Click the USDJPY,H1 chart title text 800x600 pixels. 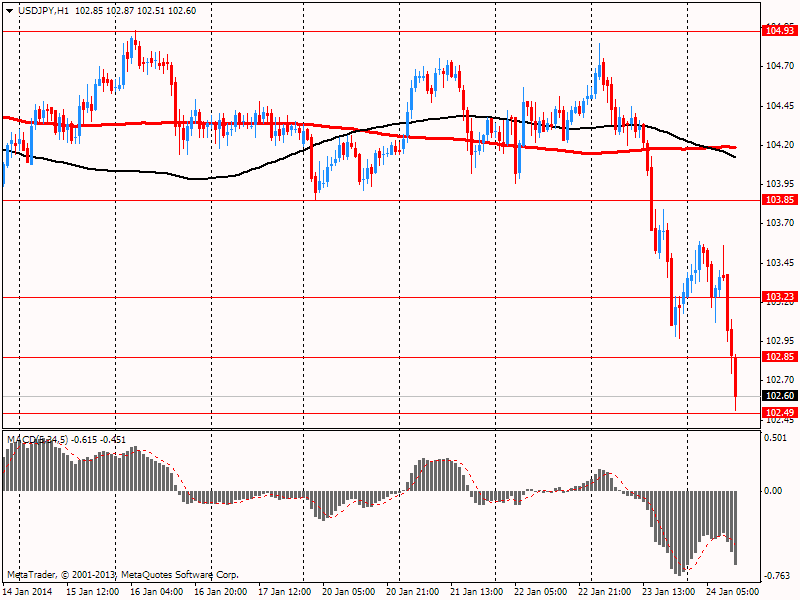pos(43,11)
